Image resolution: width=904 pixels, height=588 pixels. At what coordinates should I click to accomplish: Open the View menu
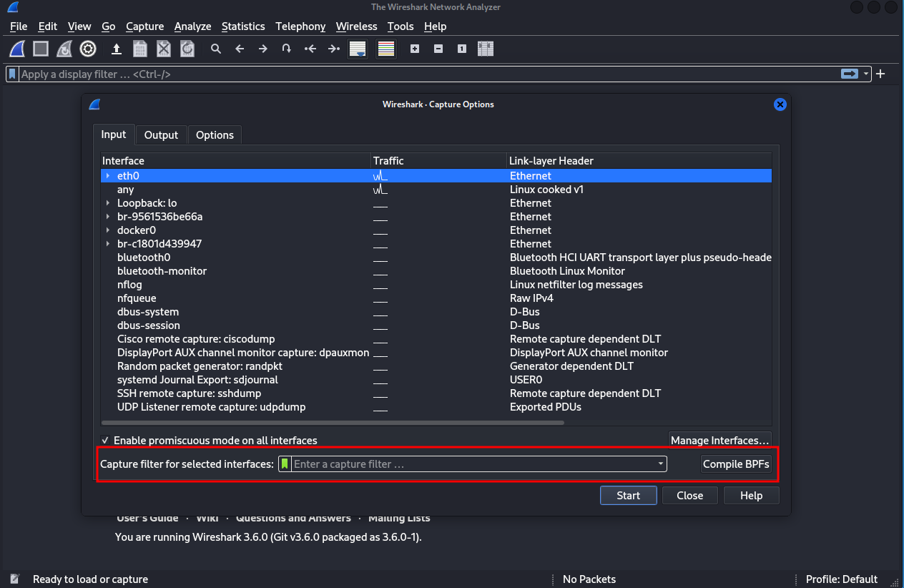coord(79,26)
